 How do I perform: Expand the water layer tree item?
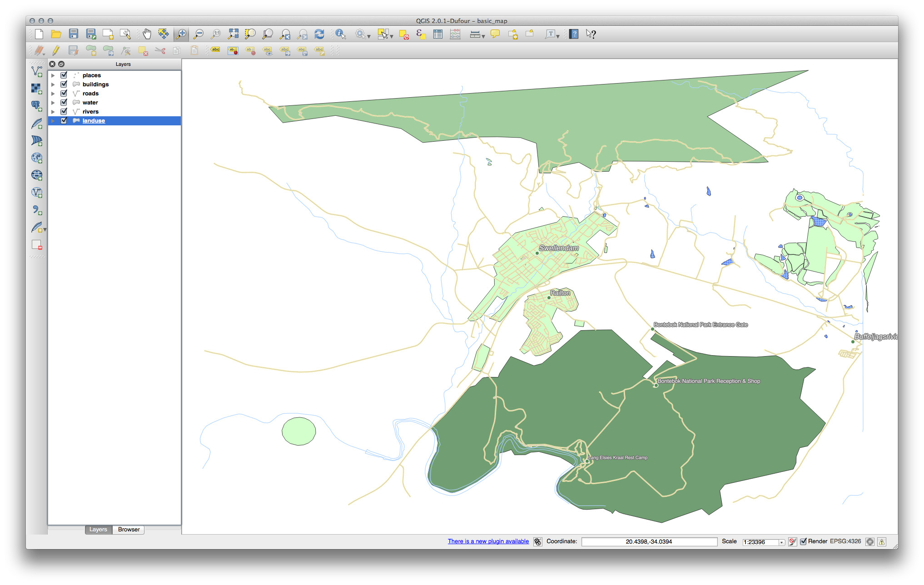(57, 102)
